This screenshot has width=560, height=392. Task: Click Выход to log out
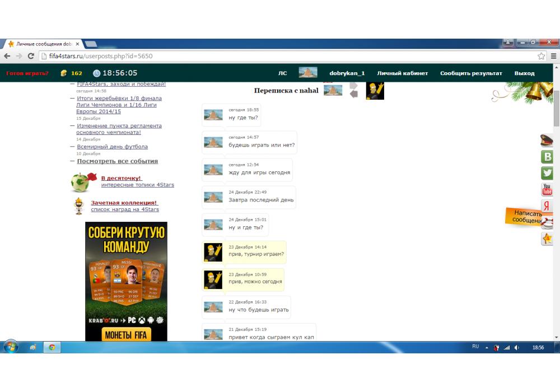point(524,73)
